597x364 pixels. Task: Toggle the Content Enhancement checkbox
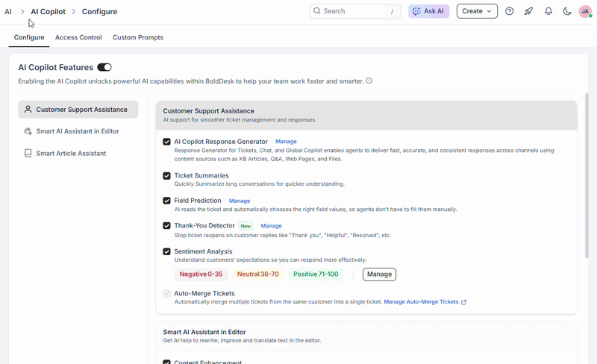(x=166, y=362)
